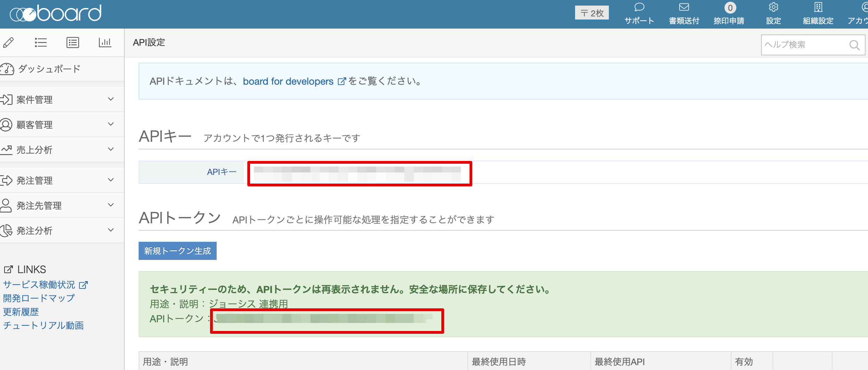This screenshot has width=868, height=370.
Task: Open the bullet list view icon
Action: [41, 43]
